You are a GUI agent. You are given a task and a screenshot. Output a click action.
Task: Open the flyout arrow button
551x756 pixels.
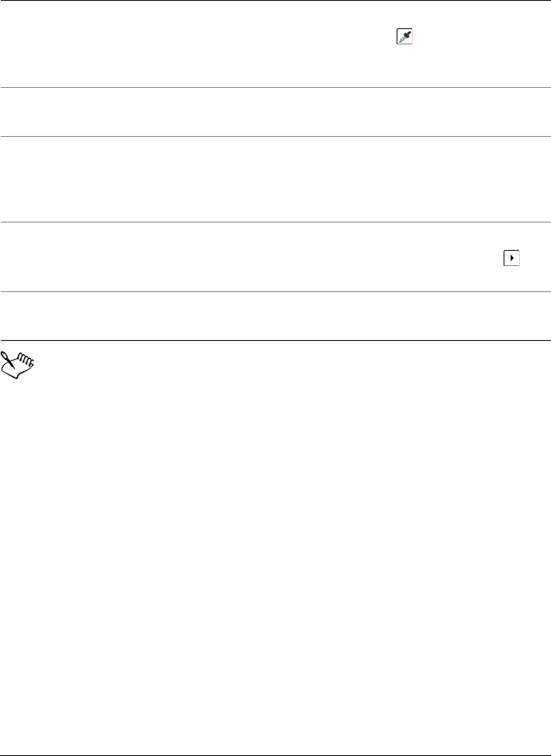(510, 259)
